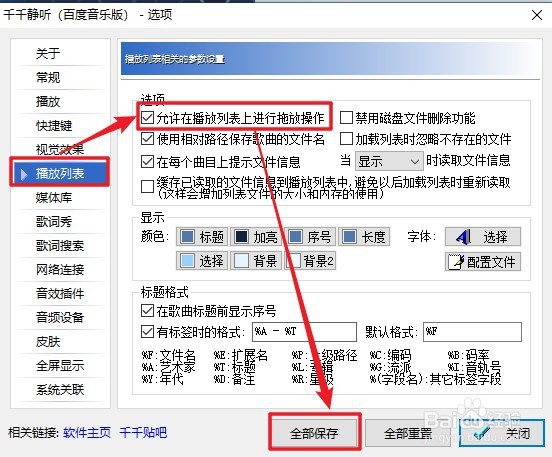Viewport: 552px width, 457px height.
Task: Select 播放 in the sidebar
Action: (x=48, y=101)
